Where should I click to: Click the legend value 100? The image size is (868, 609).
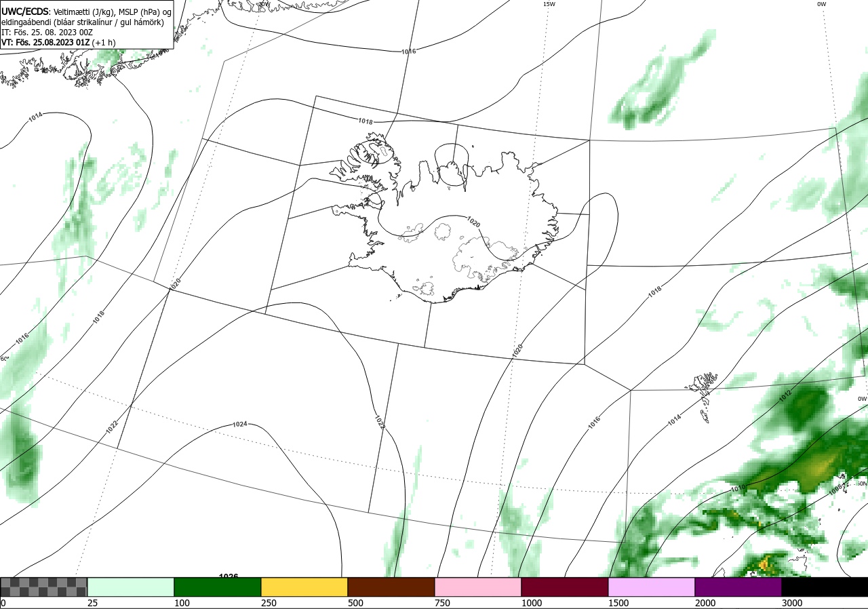(182, 603)
